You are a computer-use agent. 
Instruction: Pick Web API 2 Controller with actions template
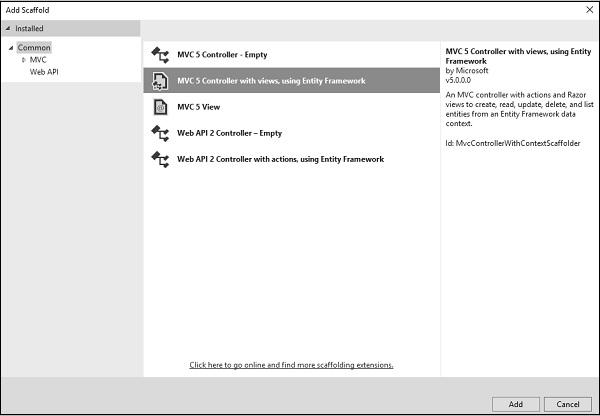pos(280,158)
